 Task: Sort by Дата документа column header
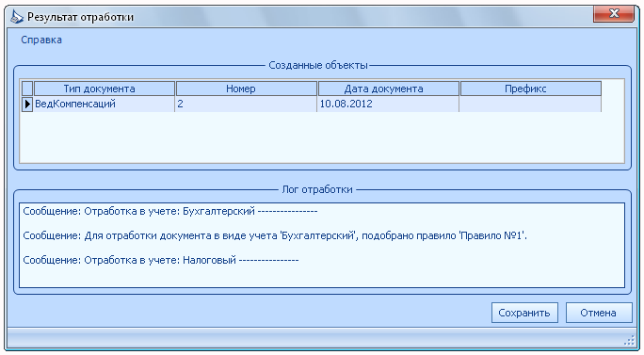(x=389, y=89)
